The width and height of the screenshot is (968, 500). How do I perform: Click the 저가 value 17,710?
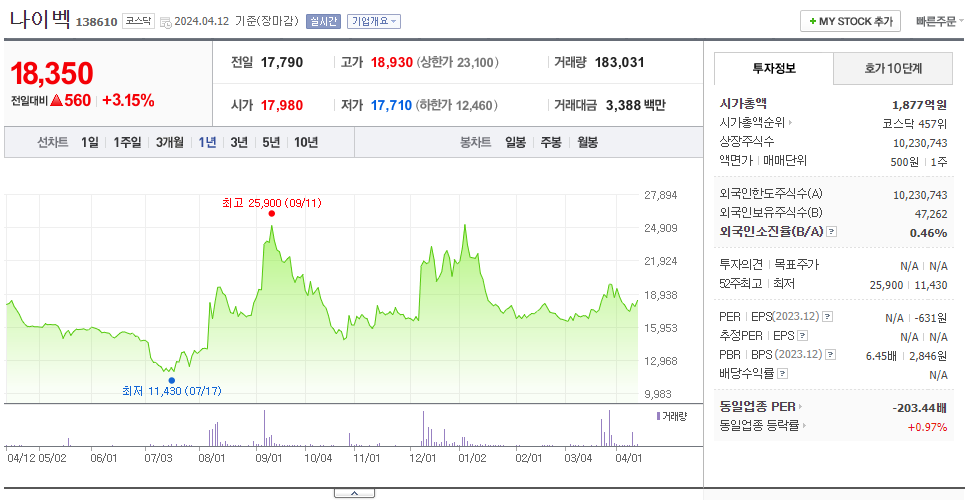[x=391, y=106]
